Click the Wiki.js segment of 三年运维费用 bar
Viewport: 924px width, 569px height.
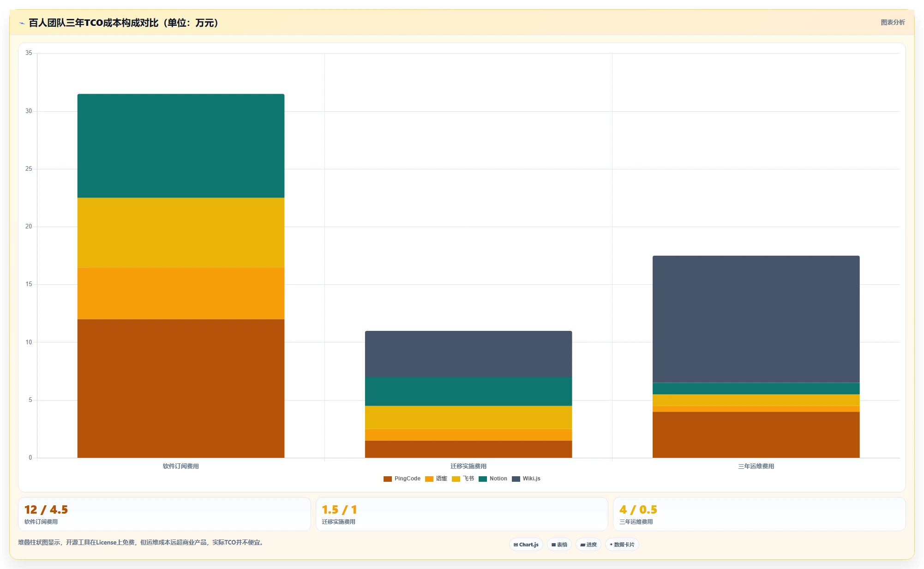click(x=756, y=319)
